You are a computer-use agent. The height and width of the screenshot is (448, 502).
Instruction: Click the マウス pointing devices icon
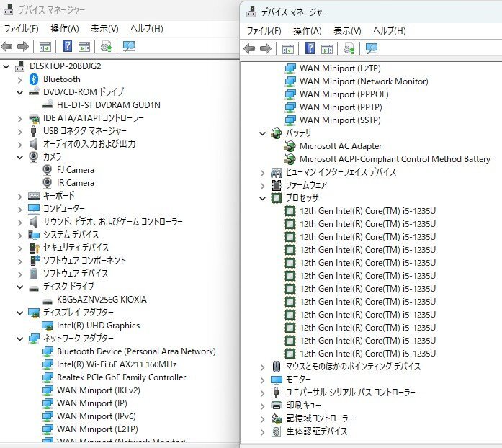[277, 367]
